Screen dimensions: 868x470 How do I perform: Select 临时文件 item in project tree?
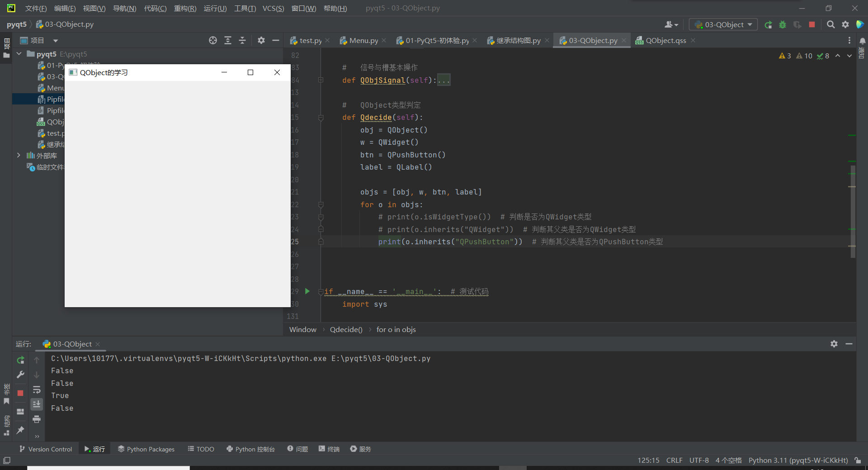click(46, 167)
